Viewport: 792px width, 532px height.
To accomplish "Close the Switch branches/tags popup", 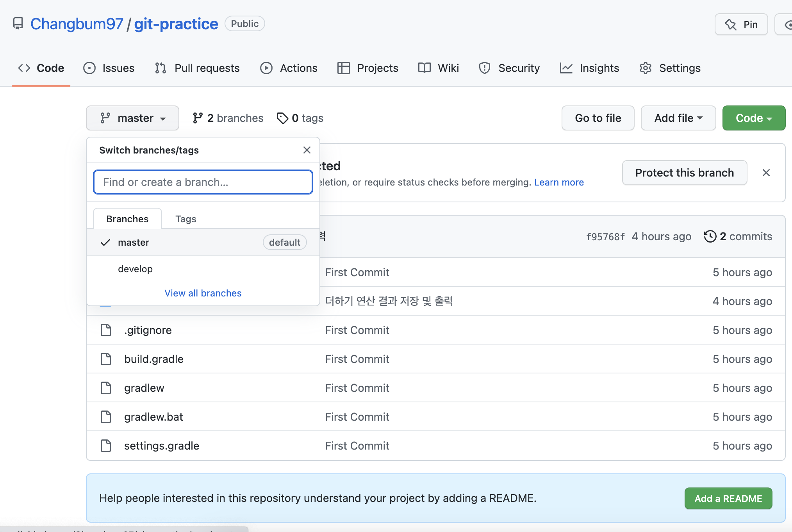I will pyautogui.click(x=307, y=150).
